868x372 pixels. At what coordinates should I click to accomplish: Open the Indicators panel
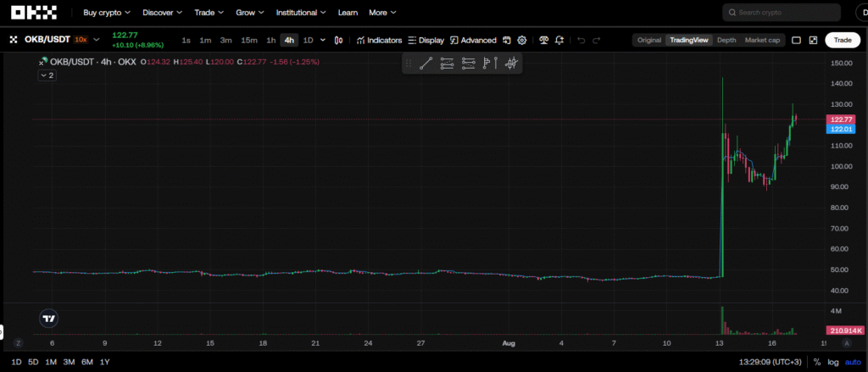[x=379, y=40]
